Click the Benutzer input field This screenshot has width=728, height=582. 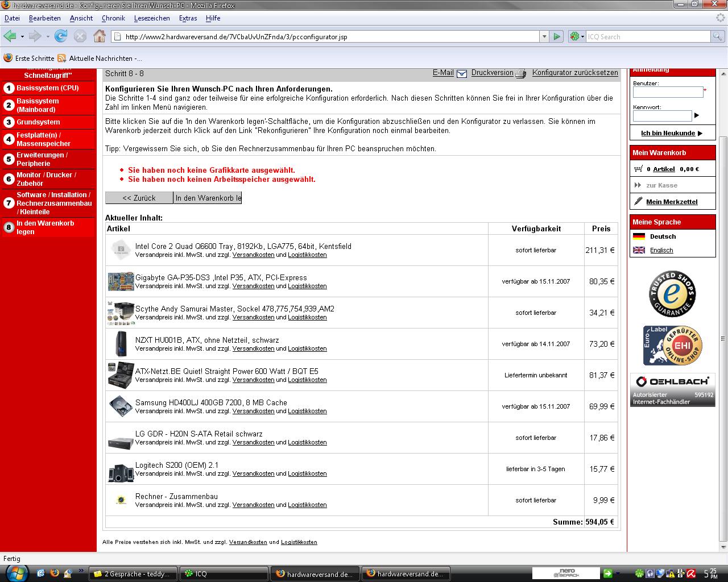(668, 92)
